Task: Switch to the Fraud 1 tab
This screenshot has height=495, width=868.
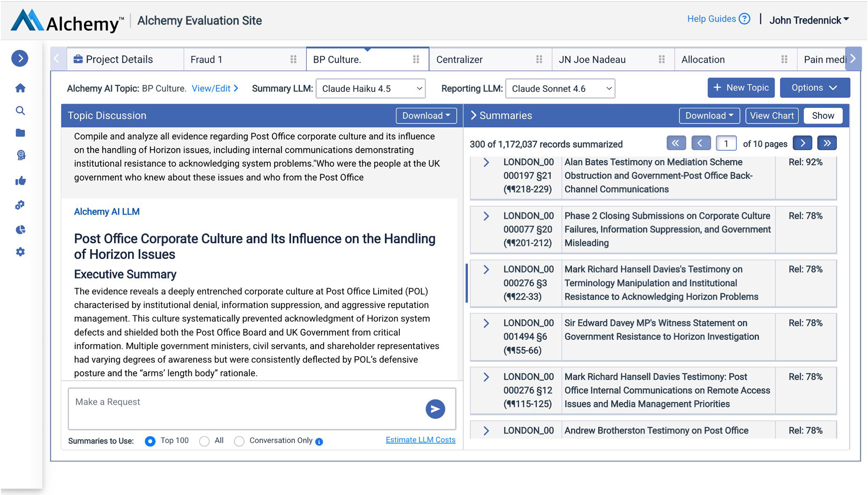Action: tap(206, 59)
